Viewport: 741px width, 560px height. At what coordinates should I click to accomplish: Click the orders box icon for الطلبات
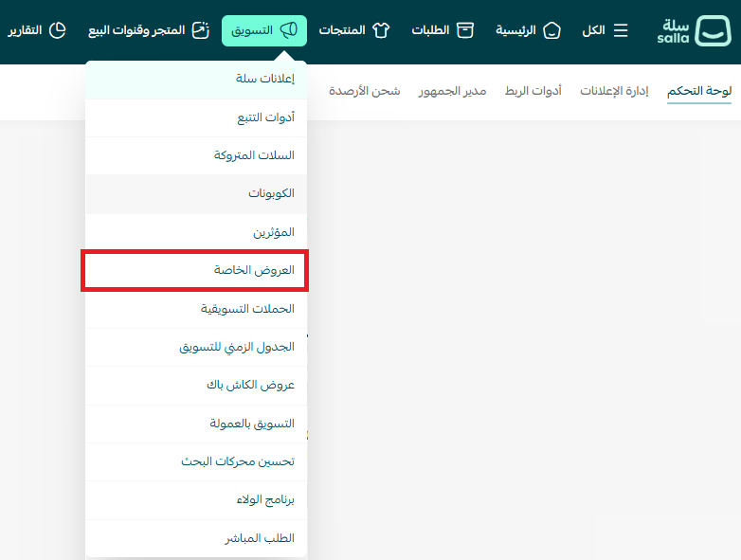click(x=464, y=30)
